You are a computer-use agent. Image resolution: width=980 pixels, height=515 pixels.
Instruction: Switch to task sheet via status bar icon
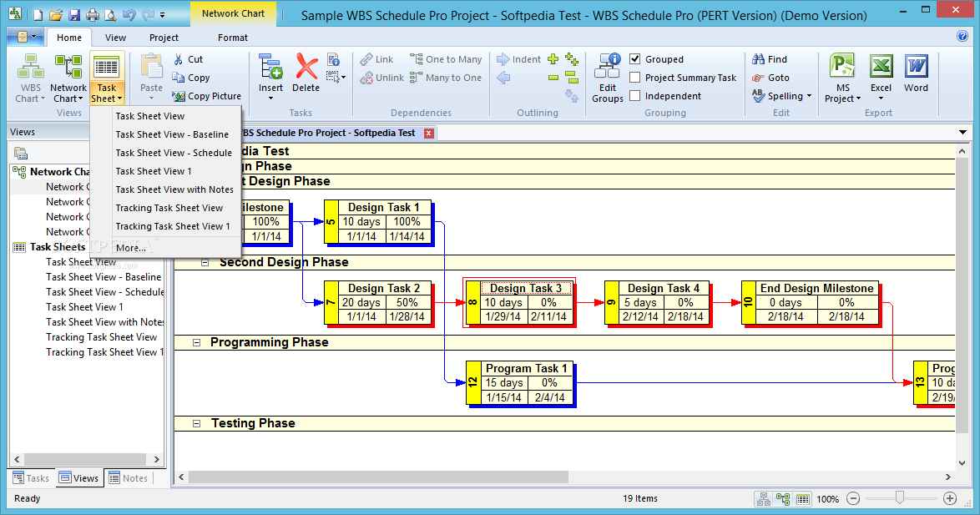803,499
